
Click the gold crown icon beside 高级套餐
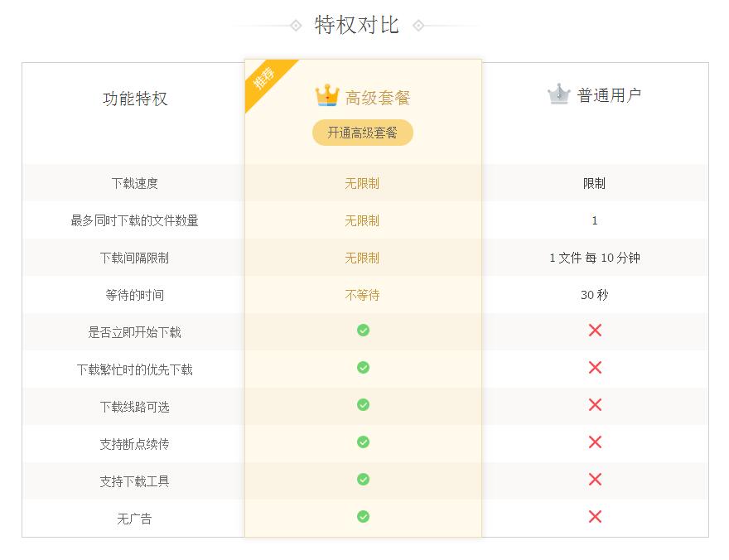tap(327, 96)
